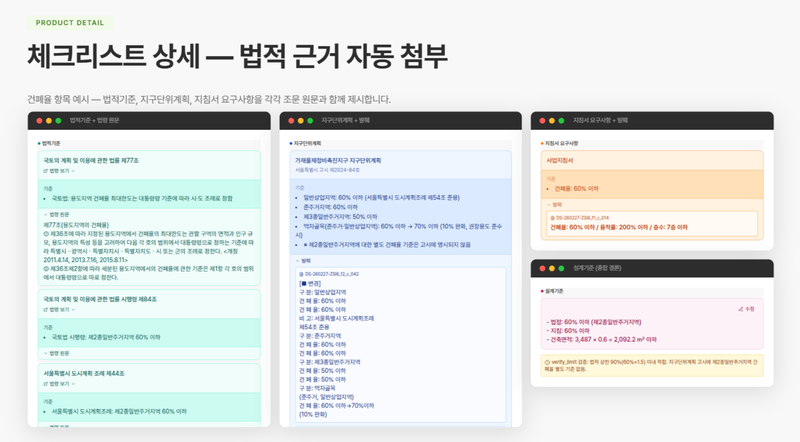The height and width of the screenshot is (442, 800).
Task: Click green dot in 설계기준 window titlebar
Action: point(561,268)
